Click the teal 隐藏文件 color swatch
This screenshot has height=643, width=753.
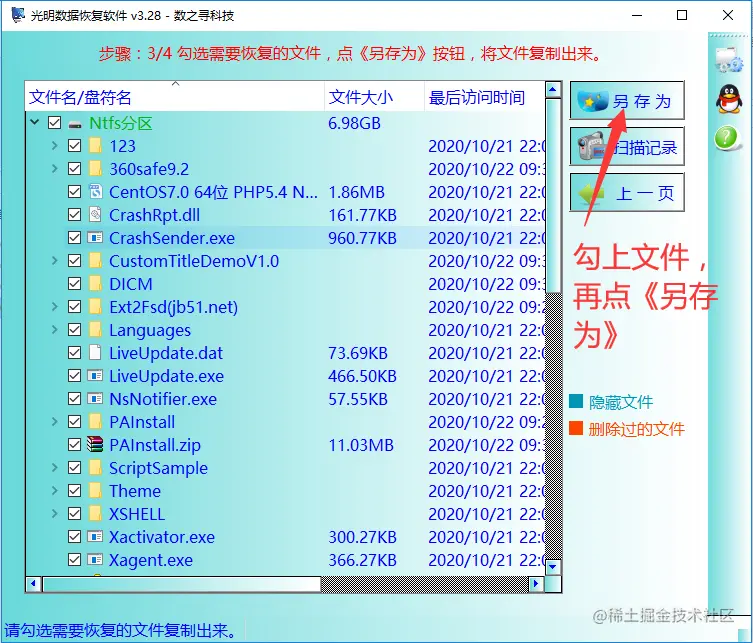(x=576, y=401)
